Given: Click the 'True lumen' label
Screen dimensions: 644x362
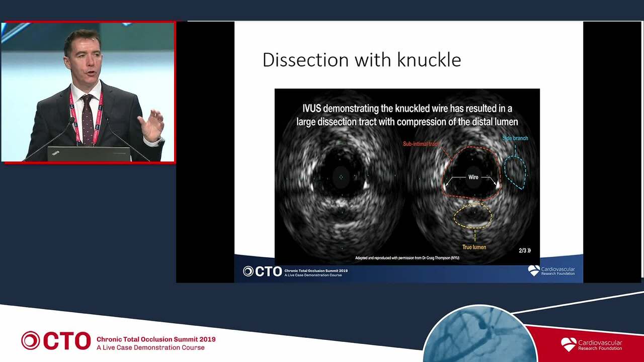Looking at the screenshot, I should (474, 247).
